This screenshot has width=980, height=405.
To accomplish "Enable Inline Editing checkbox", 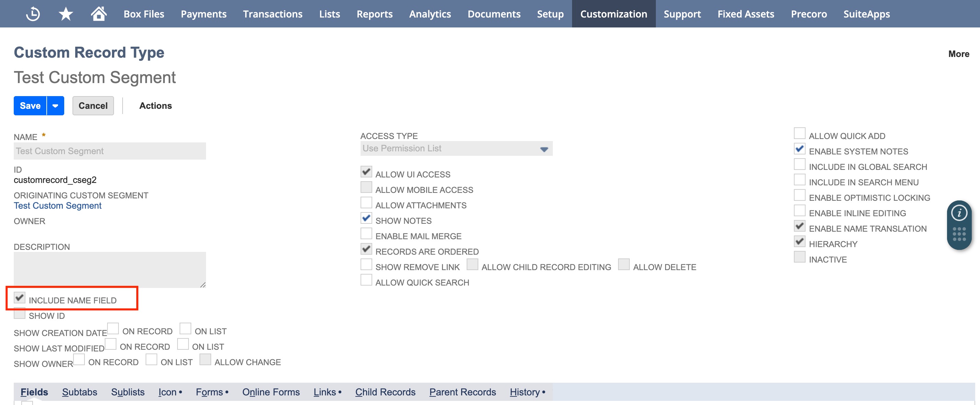I will (x=799, y=210).
